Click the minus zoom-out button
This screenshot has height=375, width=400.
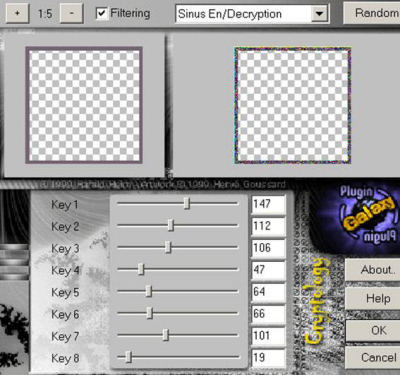click(x=72, y=13)
